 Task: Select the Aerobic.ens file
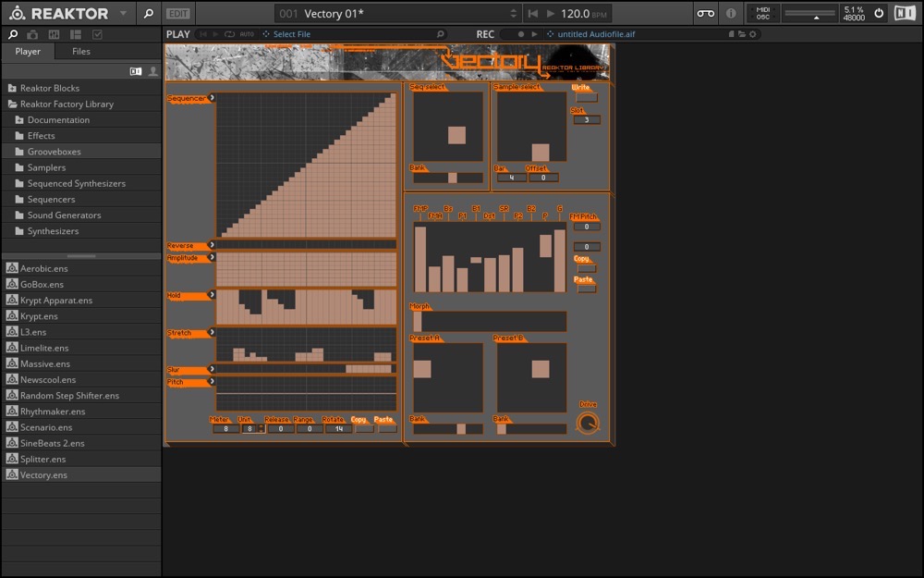[81, 268]
